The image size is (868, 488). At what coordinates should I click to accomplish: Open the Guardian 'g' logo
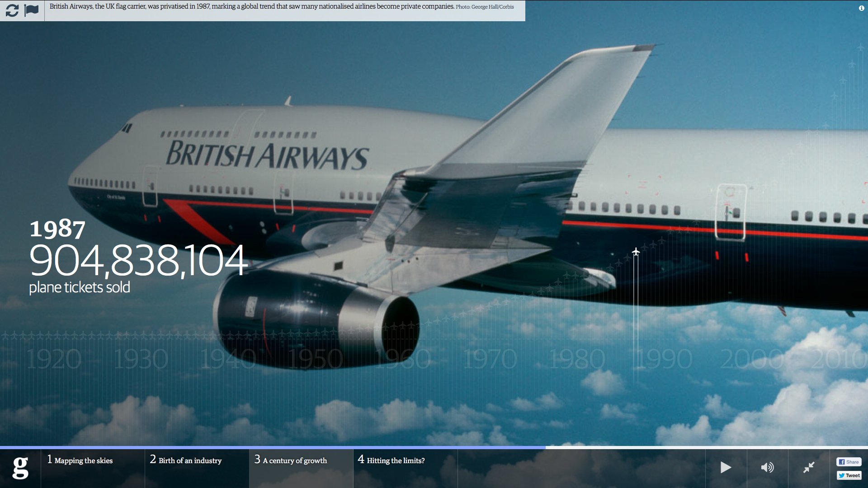click(x=20, y=468)
